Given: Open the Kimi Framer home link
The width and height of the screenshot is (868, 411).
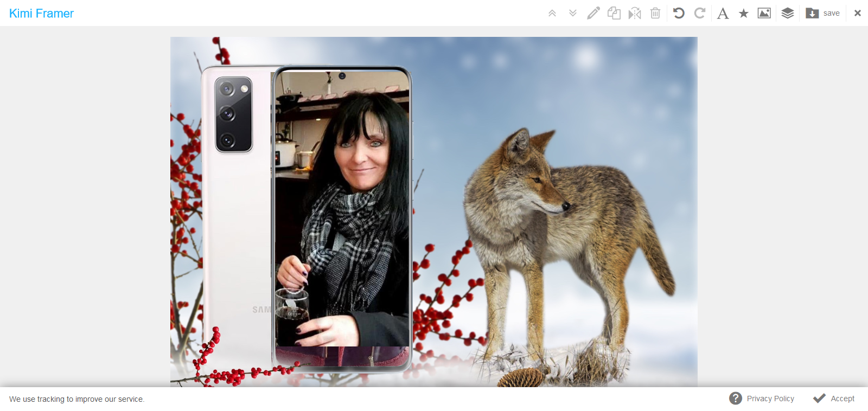Looking at the screenshot, I should pos(41,14).
